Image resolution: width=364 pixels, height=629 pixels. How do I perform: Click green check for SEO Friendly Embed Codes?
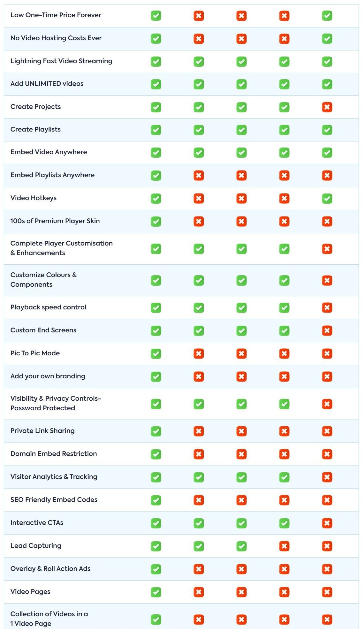(156, 500)
